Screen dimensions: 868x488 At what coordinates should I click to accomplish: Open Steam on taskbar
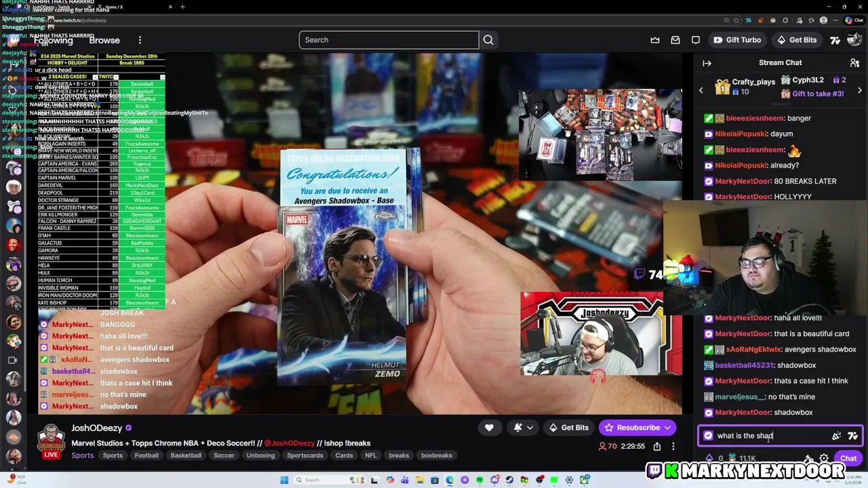[509, 480]
